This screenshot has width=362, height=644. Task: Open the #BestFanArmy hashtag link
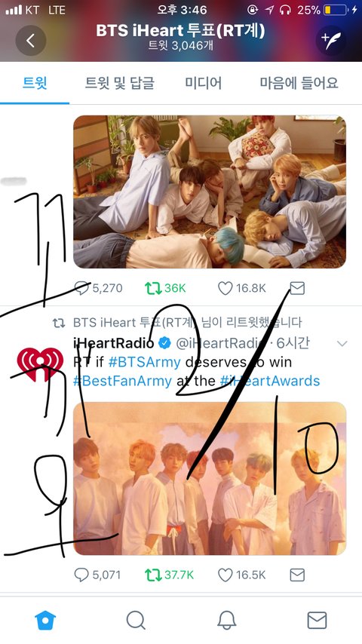[122, 381]
